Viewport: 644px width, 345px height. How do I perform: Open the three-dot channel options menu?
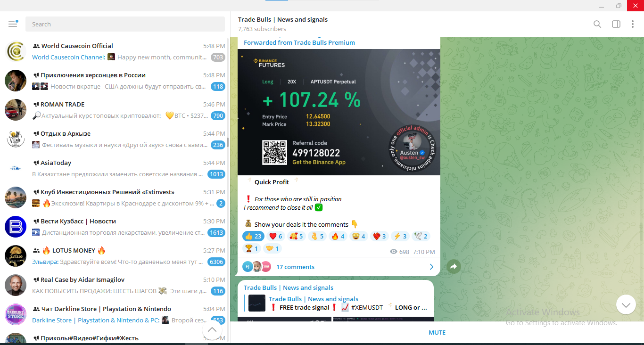pyautogui.click(x=633, y=24)
